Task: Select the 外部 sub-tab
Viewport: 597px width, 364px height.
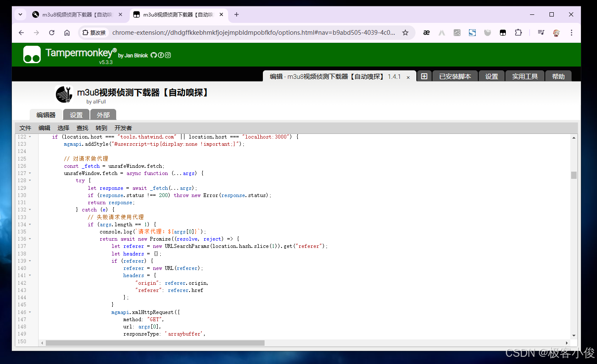Action: coord(103,115)
